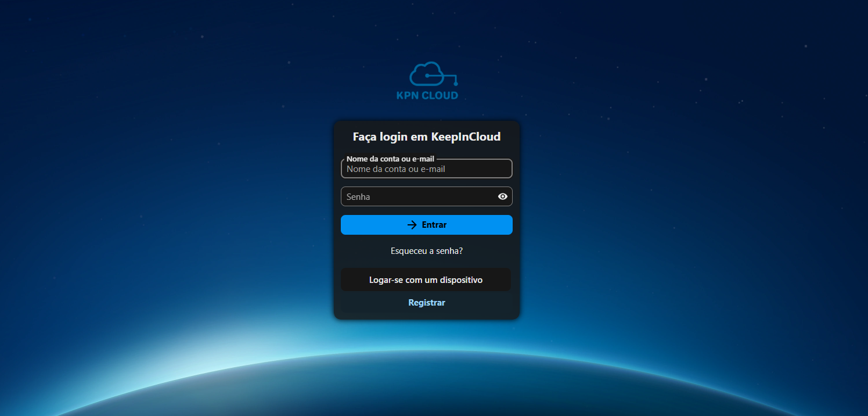Image resolution: width=868 pixels, height=416 pixels.
Task: Show password with the eye icon
Action: click(x=503, y=196)
